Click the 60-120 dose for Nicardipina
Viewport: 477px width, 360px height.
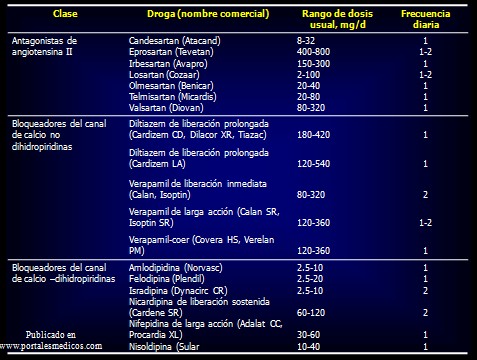(311, 313)
